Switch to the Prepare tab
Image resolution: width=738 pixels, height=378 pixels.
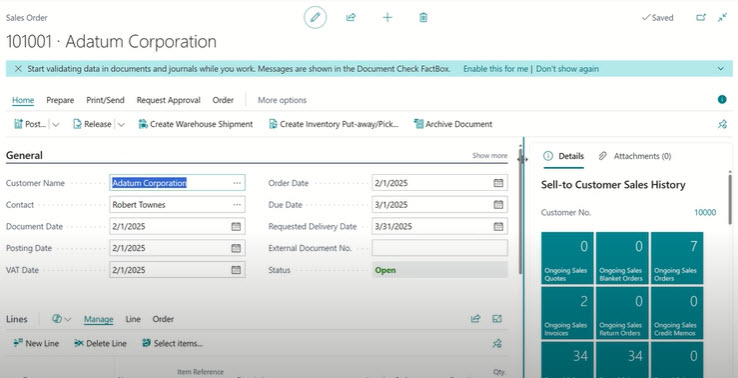click(60, 100)
